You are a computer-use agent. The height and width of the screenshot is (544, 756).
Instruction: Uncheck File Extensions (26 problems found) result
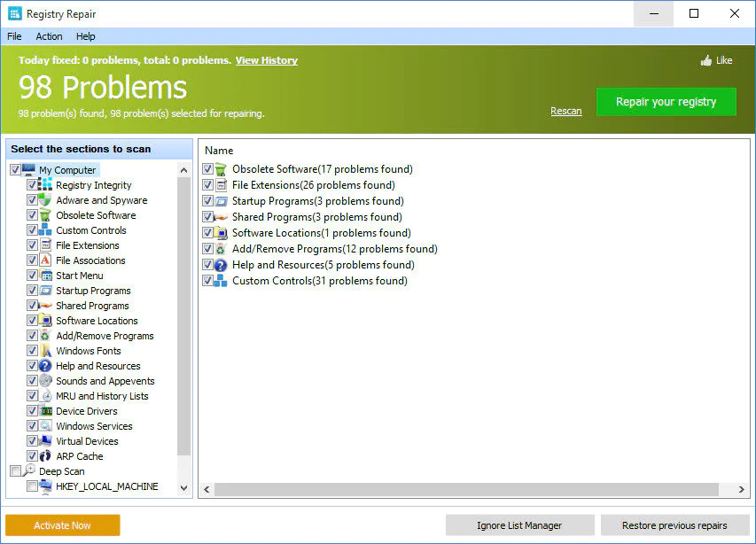(207, 185)
